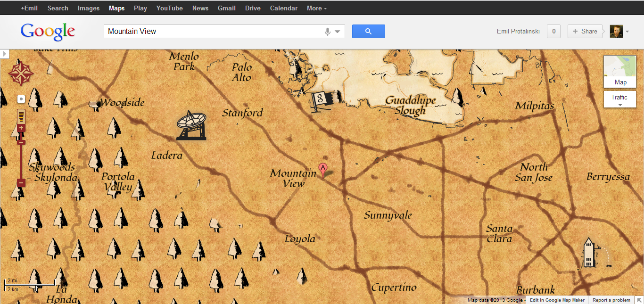Click the blue magnifier search button
Viewport: 644px width, 304px height.
[368, 32]
